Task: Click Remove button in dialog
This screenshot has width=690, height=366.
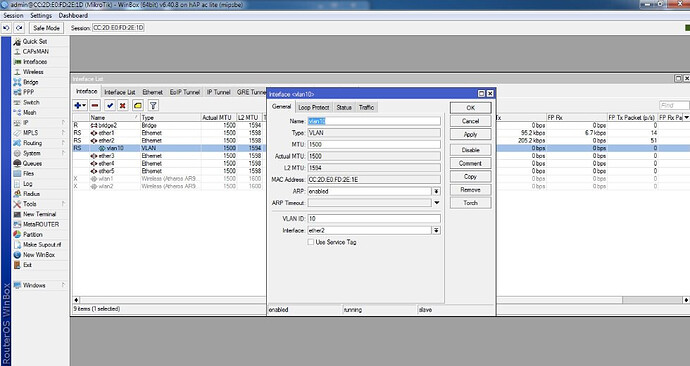Action: [x=470, y=190]
